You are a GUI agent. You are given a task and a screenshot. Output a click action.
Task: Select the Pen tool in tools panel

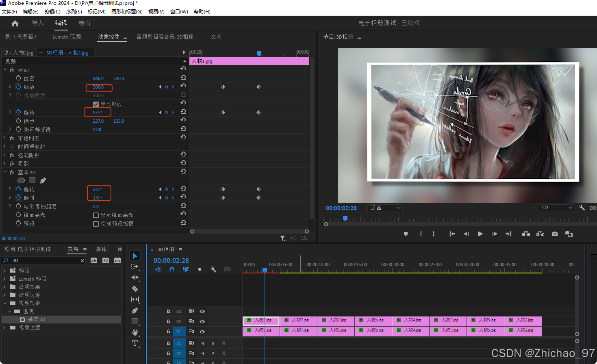(x=135, y=310)
